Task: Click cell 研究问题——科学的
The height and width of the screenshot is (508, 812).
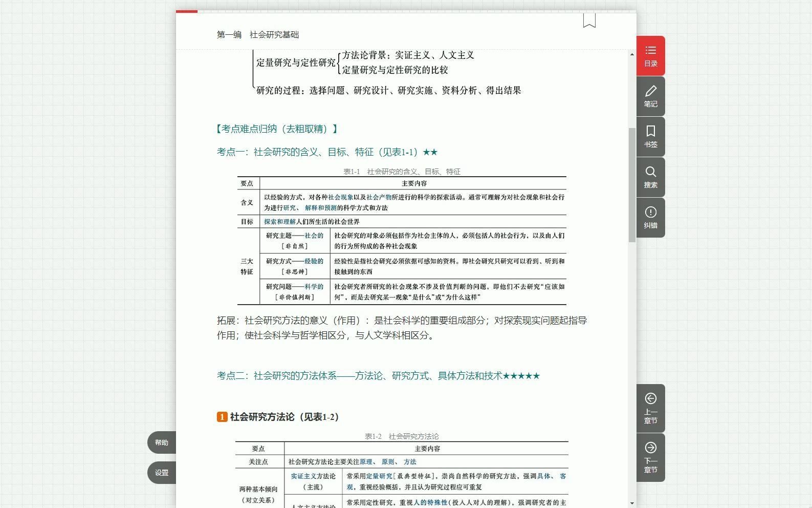Action: [x=295, y=292]
